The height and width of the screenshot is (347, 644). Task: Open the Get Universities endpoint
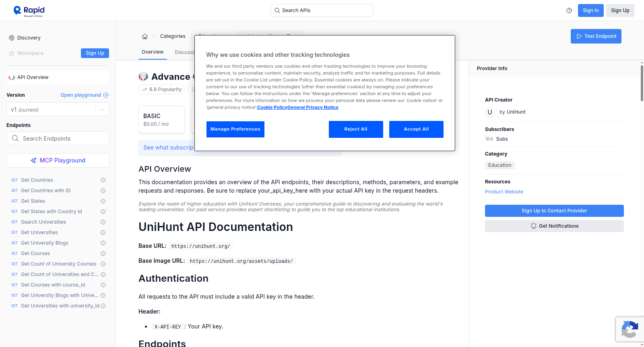point(39,233)
